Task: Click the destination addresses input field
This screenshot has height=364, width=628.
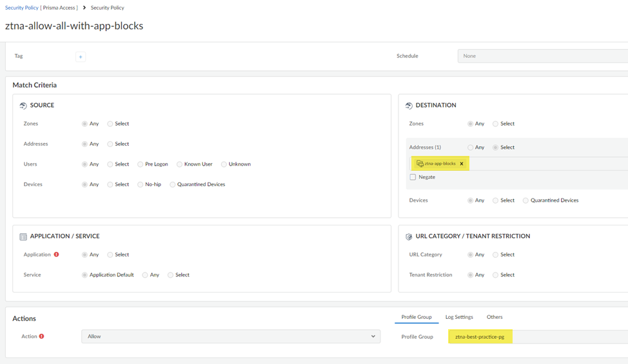Action: 548,164
